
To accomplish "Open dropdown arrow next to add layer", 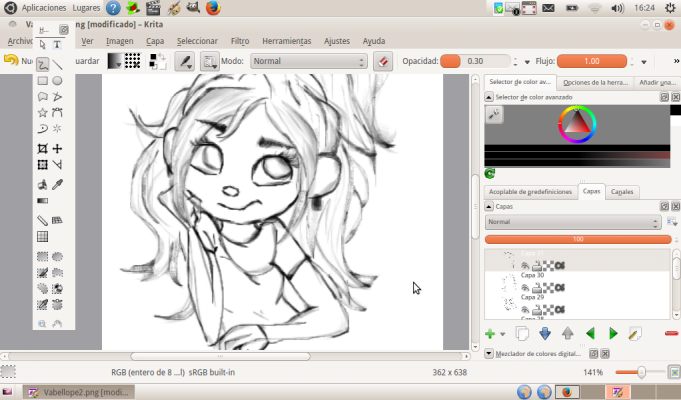I will point(502,334).
